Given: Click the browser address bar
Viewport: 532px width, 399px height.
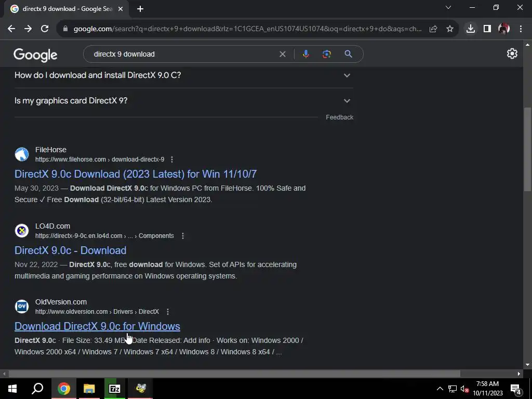Looking at the screenshot, I should point(247,29).
